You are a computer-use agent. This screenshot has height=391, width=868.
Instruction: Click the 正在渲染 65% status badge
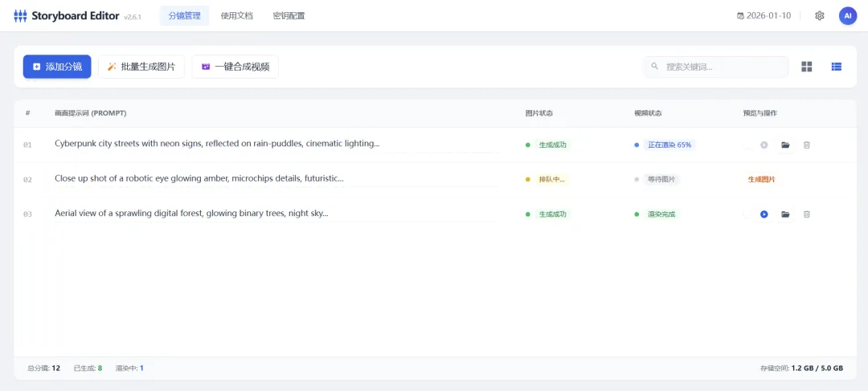669,145
